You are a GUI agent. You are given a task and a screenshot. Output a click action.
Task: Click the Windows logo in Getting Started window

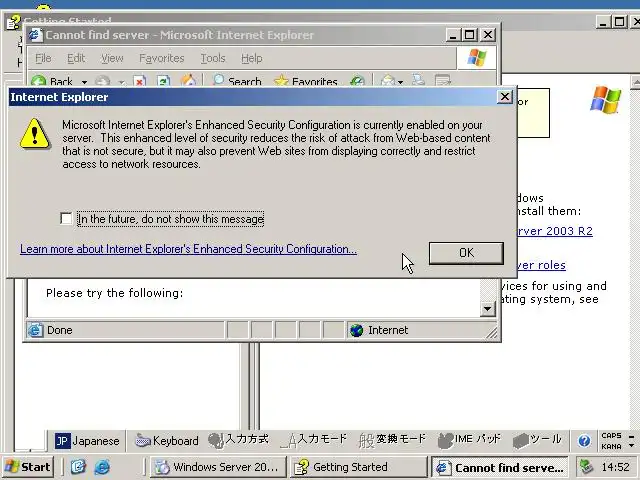(605, 100)
